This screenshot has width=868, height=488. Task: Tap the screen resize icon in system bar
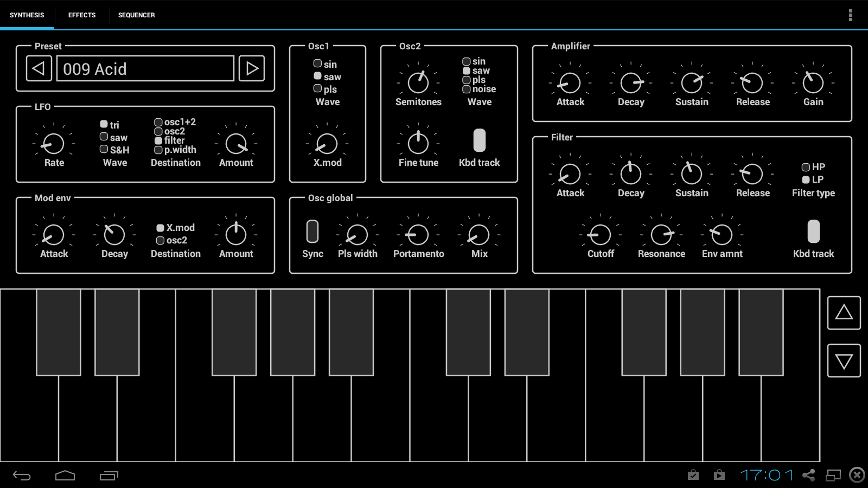[833, 476]
